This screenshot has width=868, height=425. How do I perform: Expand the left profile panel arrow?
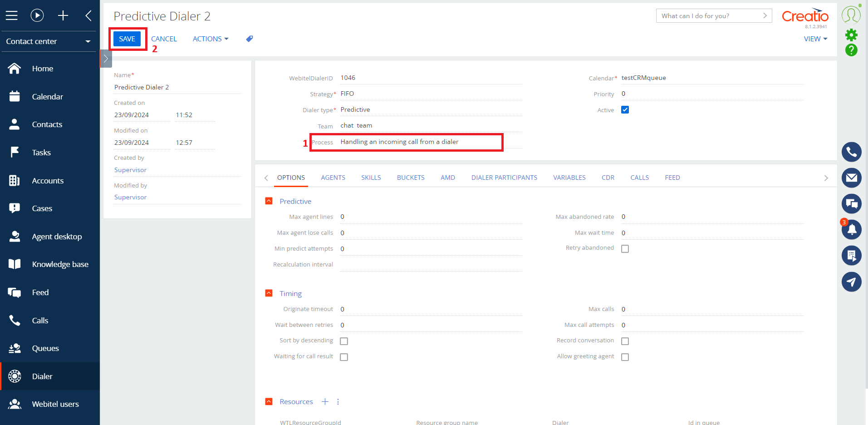[106, 59]
